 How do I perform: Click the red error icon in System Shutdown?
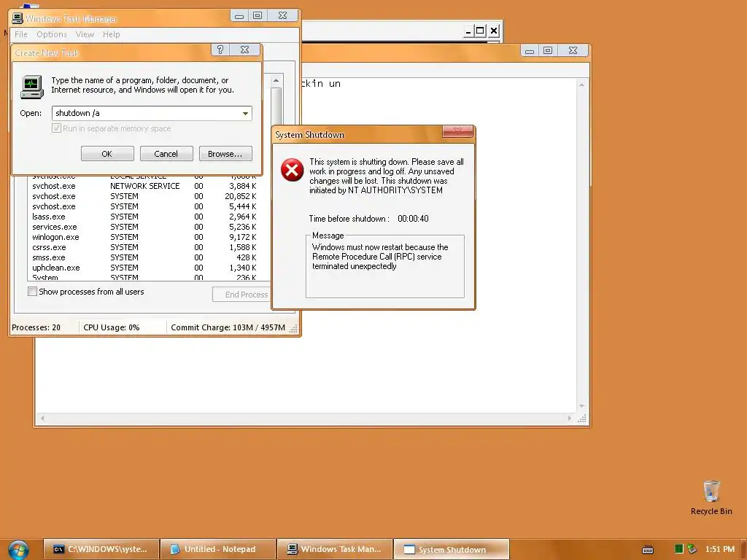(292, 170)
